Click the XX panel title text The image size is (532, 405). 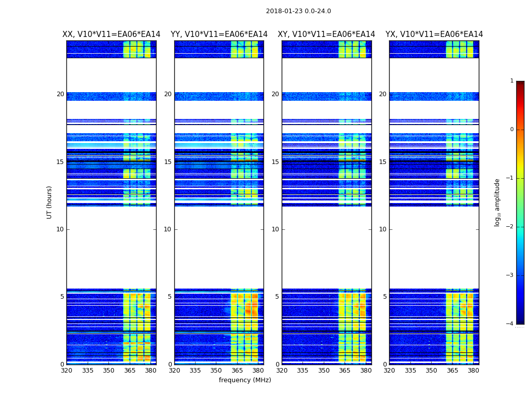click(x=111, y=34)
